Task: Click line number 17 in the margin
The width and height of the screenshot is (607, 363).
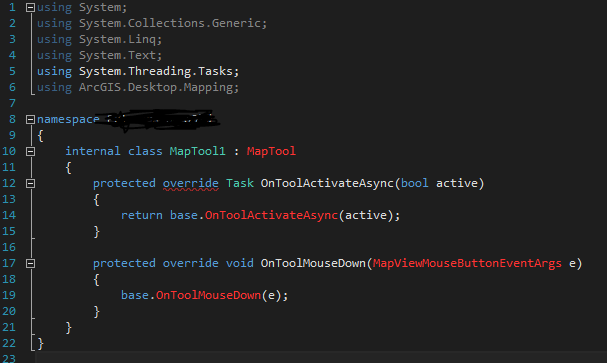Action: pos(9,263)
